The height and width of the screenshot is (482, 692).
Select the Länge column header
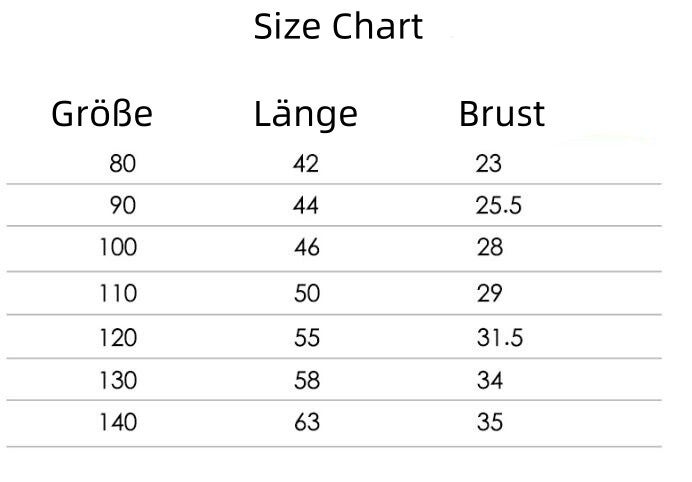(x=305, y=115)
